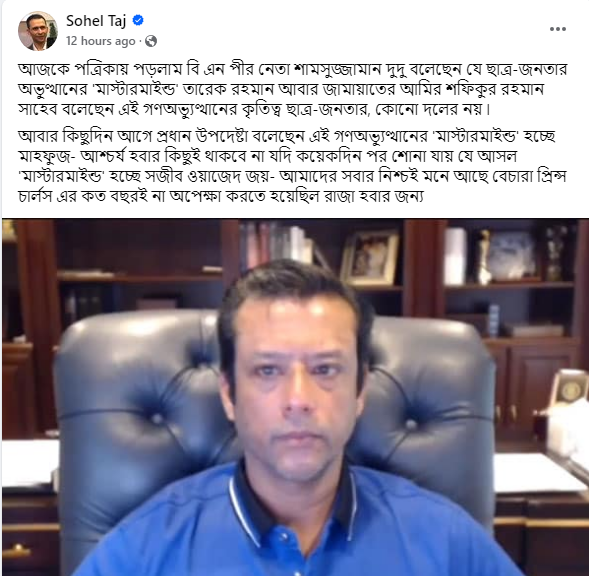Viewport: 589px width, 576px height.
Task: Click the word 'মাহফুজ-' in the post text
Action: [x=44, y=156]
